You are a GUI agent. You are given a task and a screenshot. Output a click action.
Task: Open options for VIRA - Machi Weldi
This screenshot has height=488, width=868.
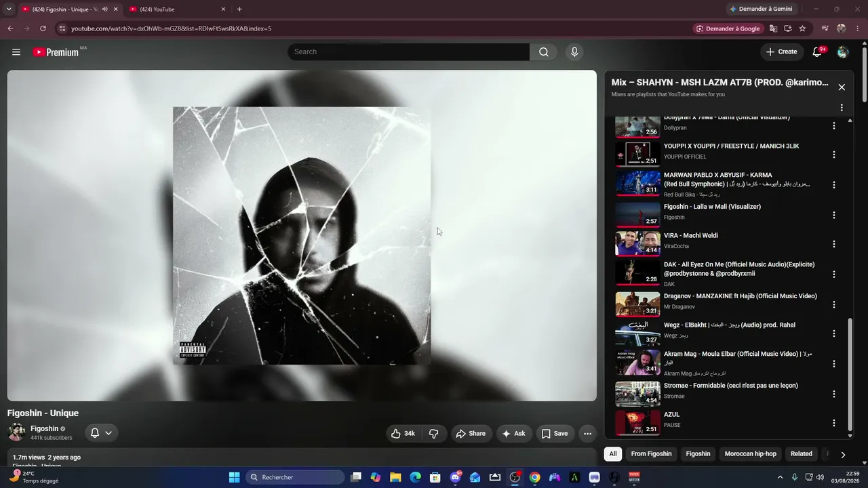834,244
